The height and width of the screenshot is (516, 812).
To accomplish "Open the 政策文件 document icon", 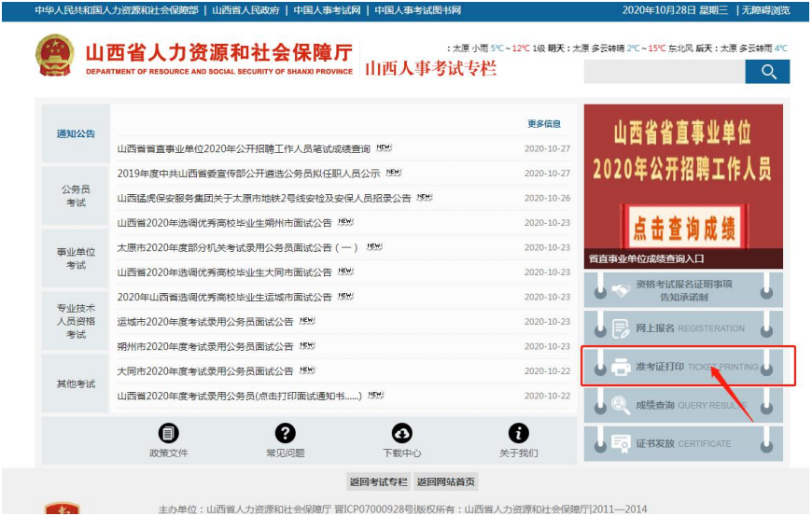I will click(x=168, y=433).
